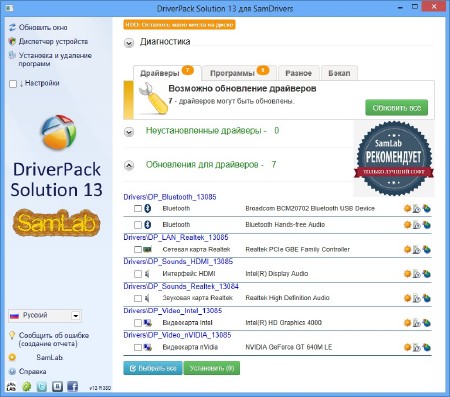Open the Drivers\DP_Sounds_Realtek_13084 path link
The height and width of the screenshot is (397, 450).
(x=181, y=286)
